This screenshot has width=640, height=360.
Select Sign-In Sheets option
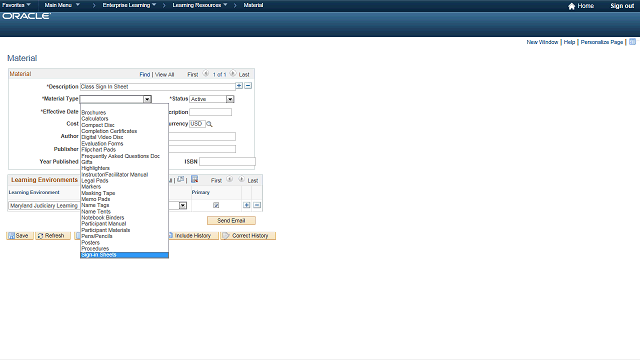(x=124, y=255)
